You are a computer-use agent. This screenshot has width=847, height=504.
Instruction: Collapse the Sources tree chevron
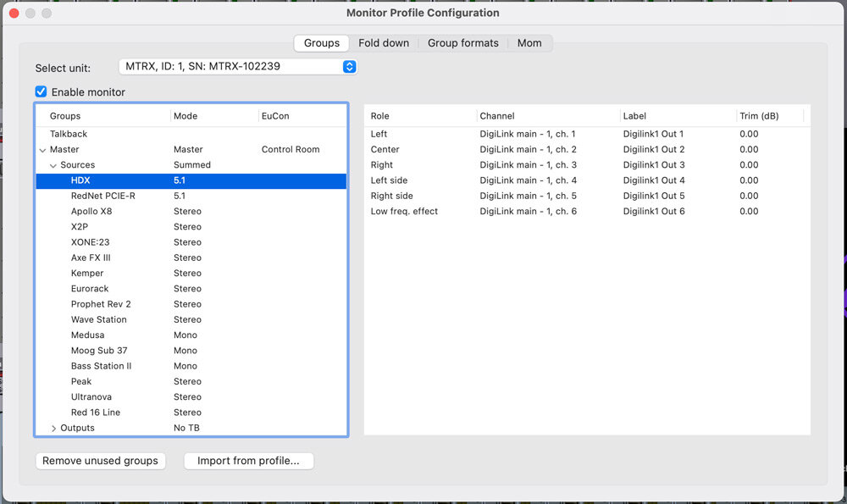(x=53, y=165)
